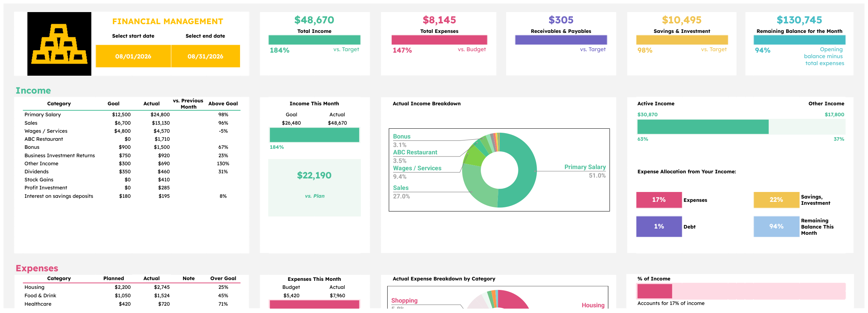Viewport: 868px width, 313px height.
Task: Click the $48,670 Total Income value
Action: [x=315, y=20]
